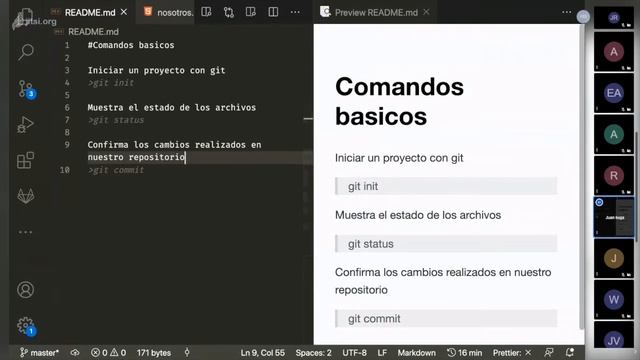The height and width of the screenshot is (360, 640).
Task: Click the preview pane vertical scrollbar
Action: point(581,176)
